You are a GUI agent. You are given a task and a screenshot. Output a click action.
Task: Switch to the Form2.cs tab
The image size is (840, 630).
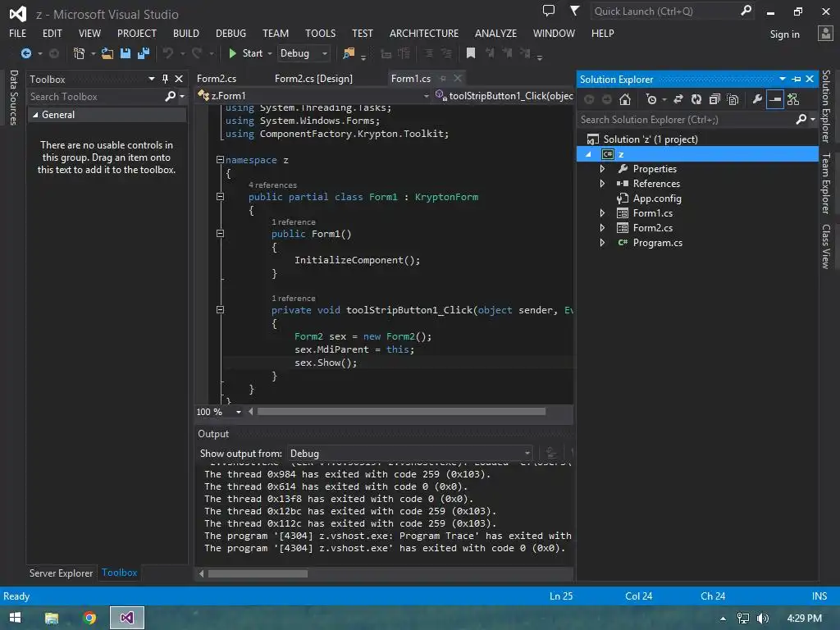pyautogui.click(x=217, y=79)
